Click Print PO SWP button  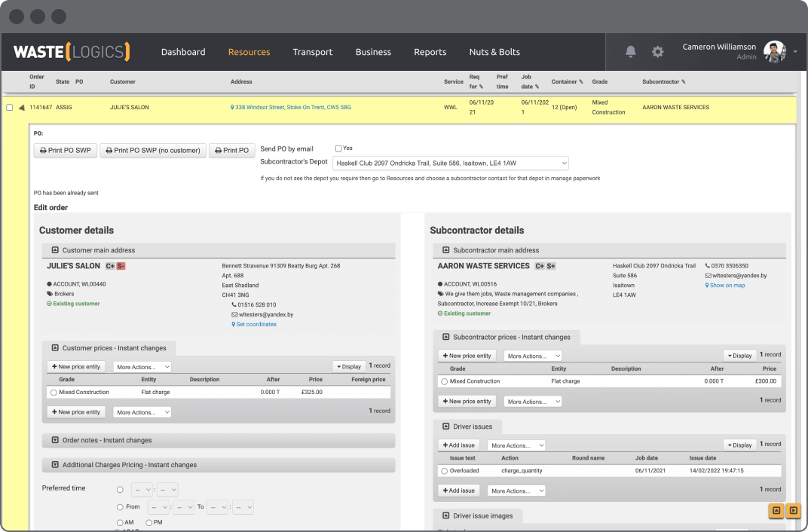[66, 151]
